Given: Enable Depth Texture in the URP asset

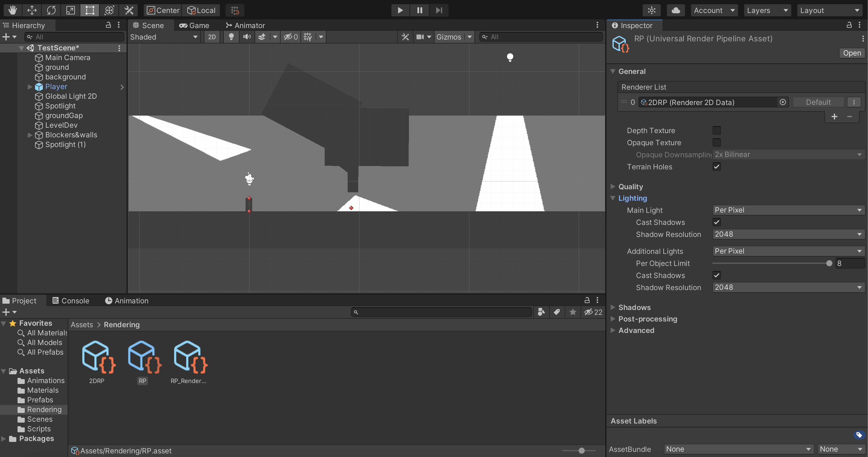Looking at the screenshot, I should tap(717, 130).
